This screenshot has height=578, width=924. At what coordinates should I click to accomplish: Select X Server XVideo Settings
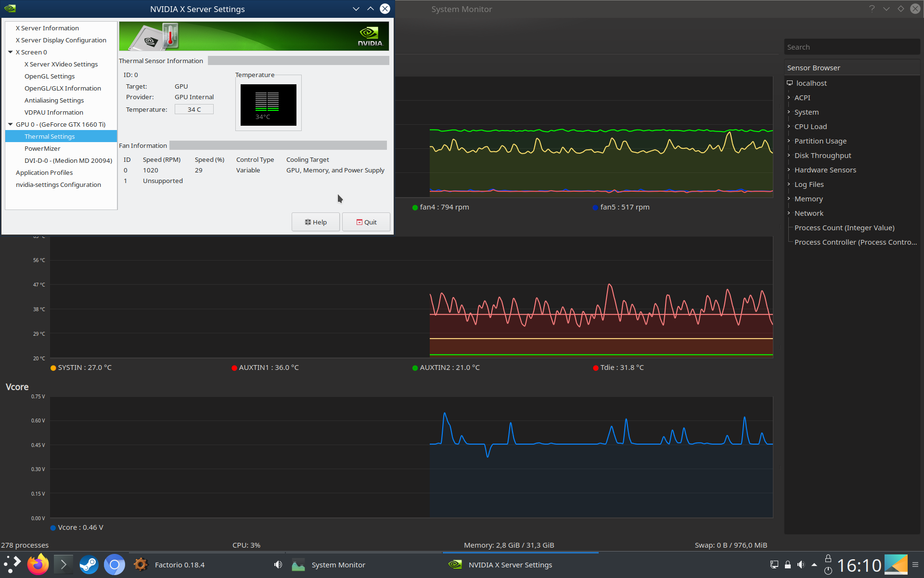pos(61,64)
